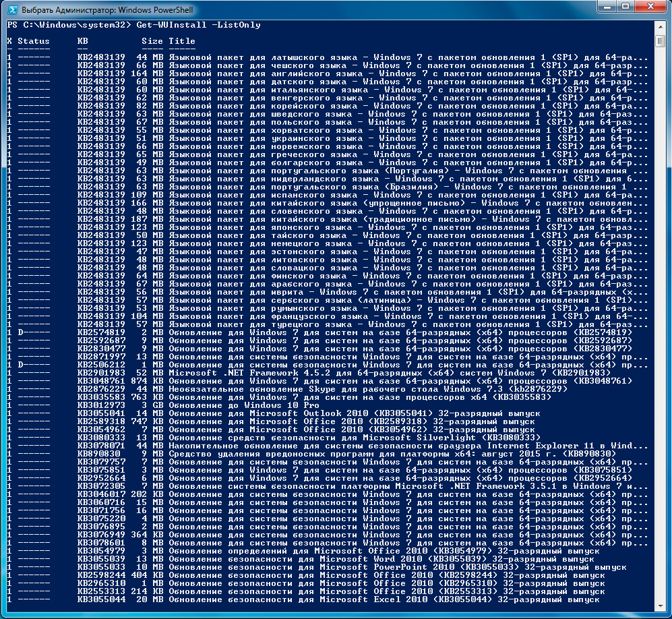Click the KB3076949 security update row
The height and width of the screenshot is (619, 672).
click(327, 535)
